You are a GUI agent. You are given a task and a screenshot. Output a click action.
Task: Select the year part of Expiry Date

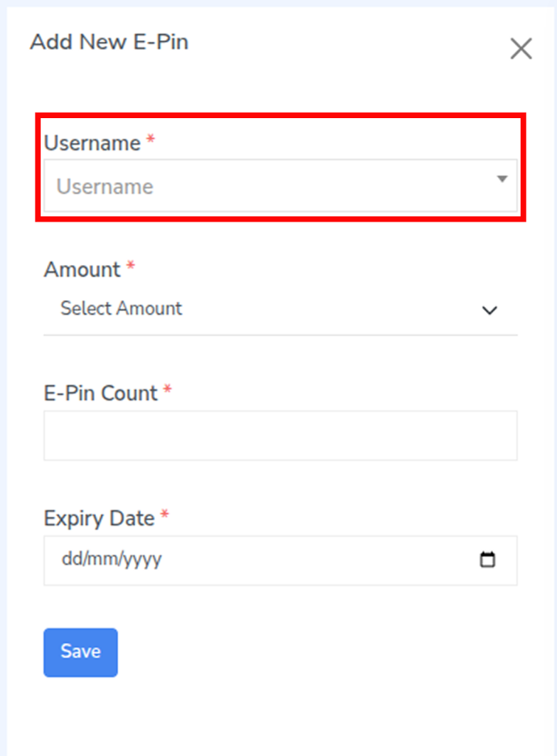coord(142,560)
